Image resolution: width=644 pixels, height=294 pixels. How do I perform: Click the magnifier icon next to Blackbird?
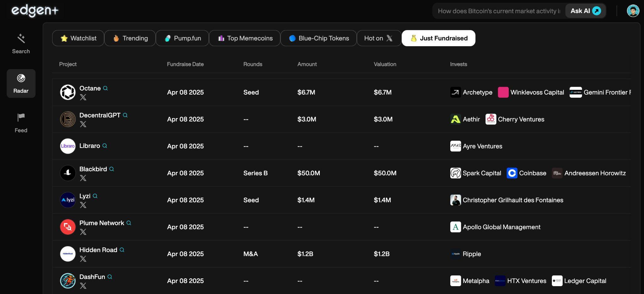click(x=112, y=169)
